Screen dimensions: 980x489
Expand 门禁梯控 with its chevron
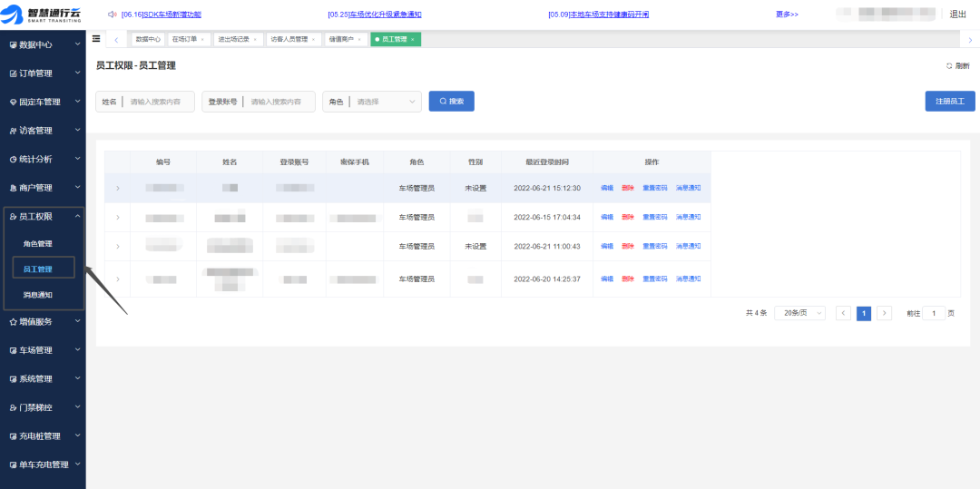coord(77,407)
